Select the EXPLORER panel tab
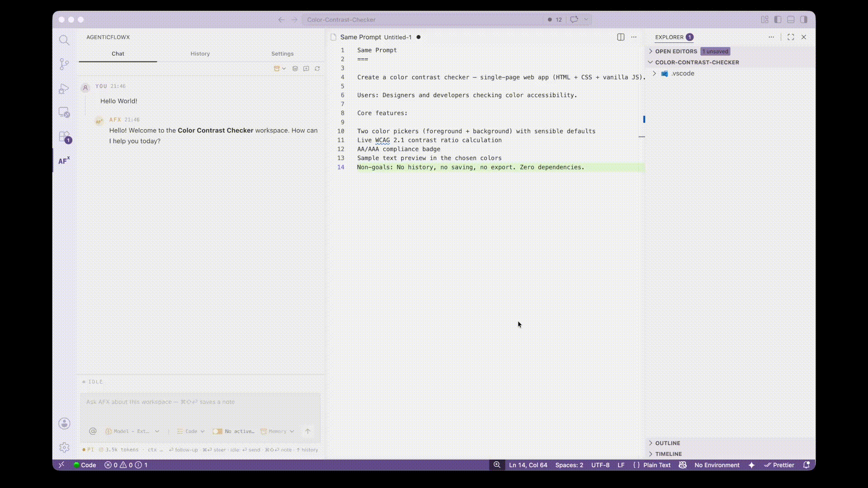 [x=674, y=37]
